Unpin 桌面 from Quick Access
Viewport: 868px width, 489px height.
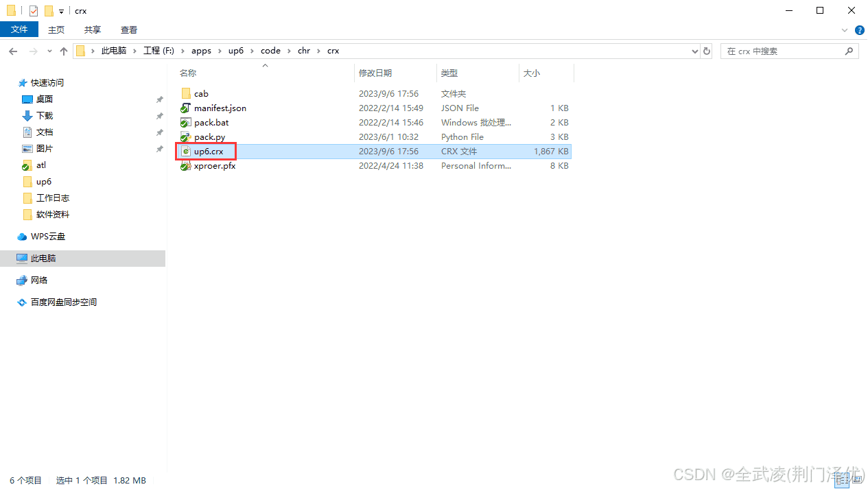(159, 99)
